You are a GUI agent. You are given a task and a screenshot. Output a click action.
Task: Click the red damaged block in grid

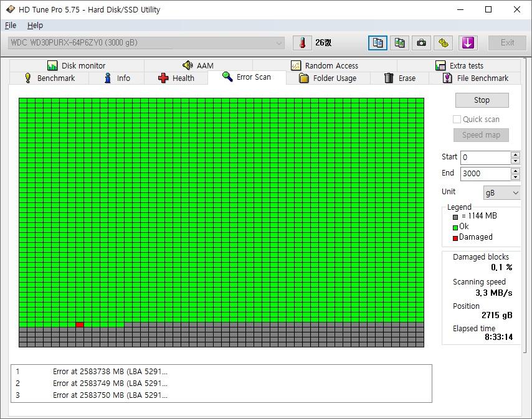click(80, 325)
